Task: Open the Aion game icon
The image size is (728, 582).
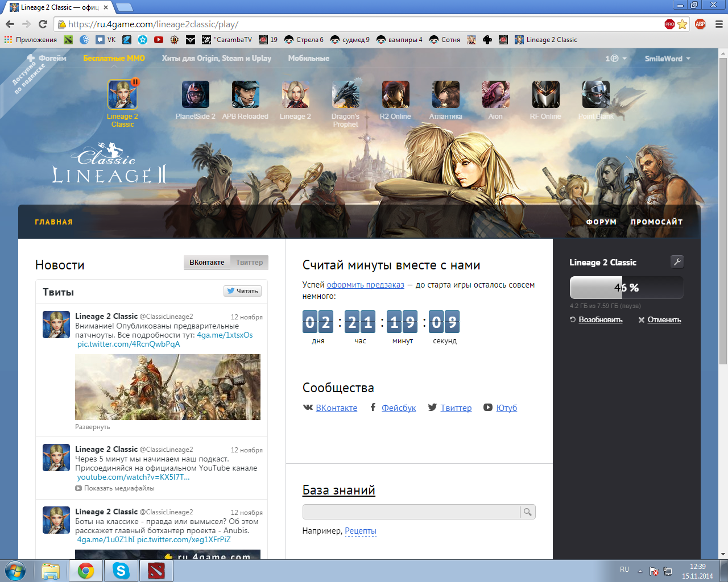Action: pos(496,94)
